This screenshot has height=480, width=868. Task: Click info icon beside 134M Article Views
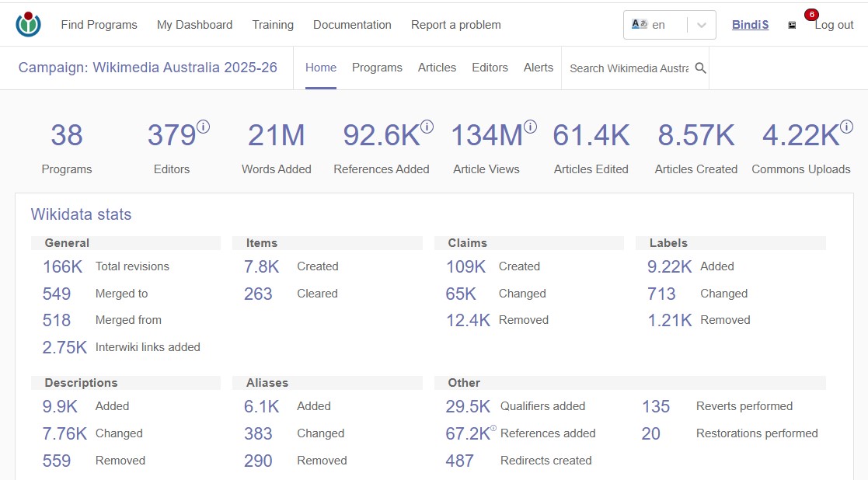pos(530,127)
